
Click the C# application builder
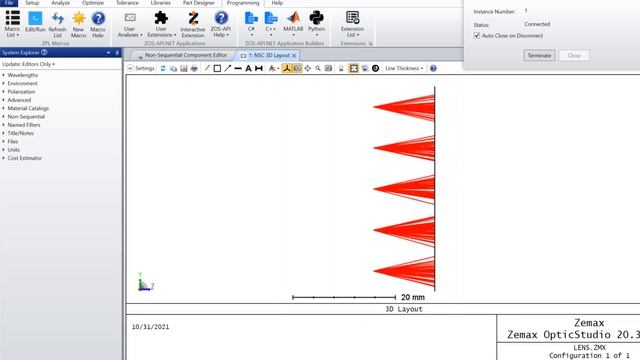(251, 23)
